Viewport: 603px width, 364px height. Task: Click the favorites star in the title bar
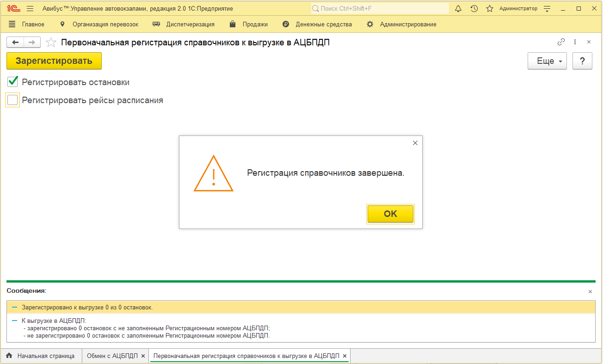[x=490, y=8]
